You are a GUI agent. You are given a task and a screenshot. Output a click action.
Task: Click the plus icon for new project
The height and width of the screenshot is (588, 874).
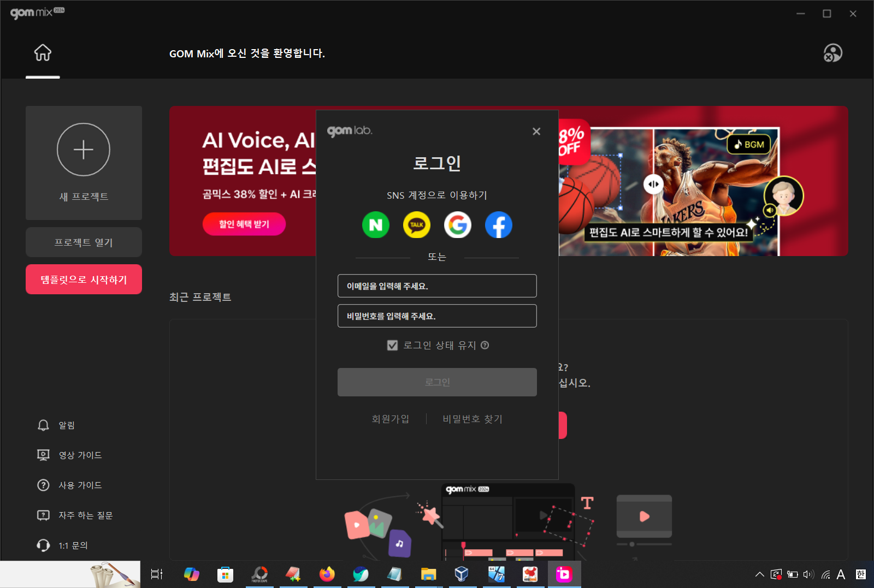click(84, 149)
